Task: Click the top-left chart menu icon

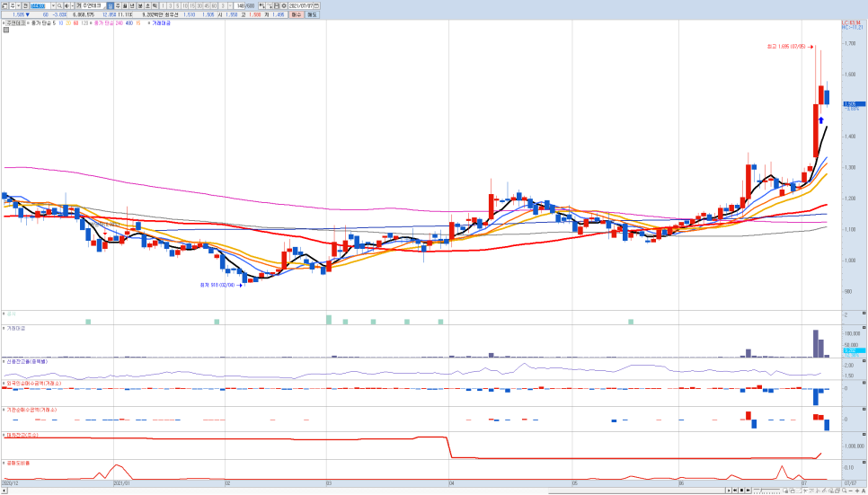Action: (x=4, y=5)
